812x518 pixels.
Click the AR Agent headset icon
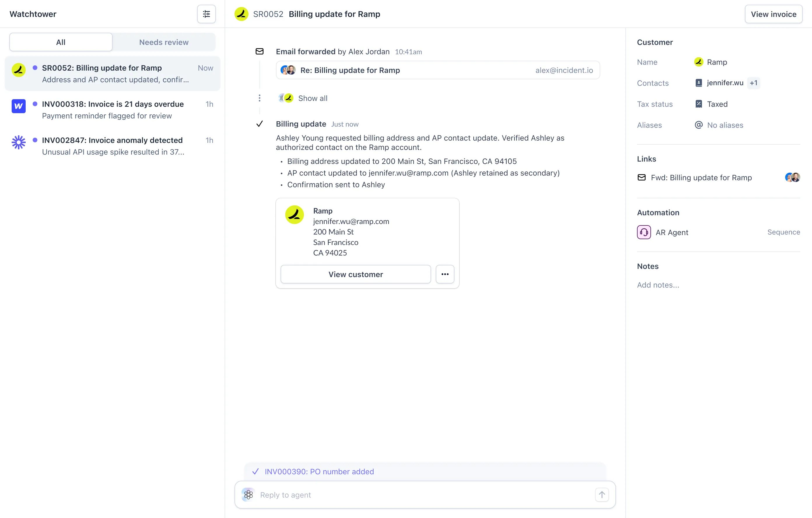[x=643, y=232]
